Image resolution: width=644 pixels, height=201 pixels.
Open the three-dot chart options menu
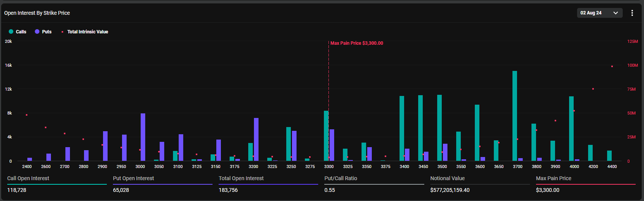coord(632,13)
